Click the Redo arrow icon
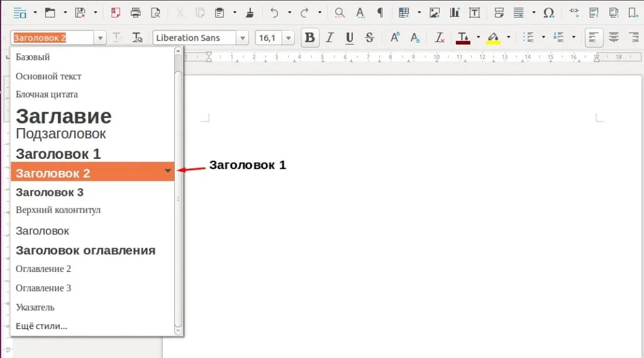 [304, 13]
